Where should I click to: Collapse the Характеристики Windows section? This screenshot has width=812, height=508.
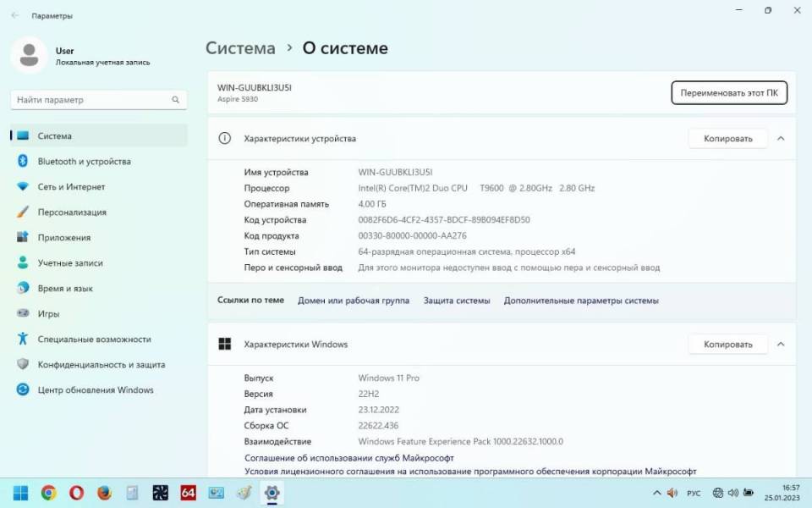pos(781,345)
